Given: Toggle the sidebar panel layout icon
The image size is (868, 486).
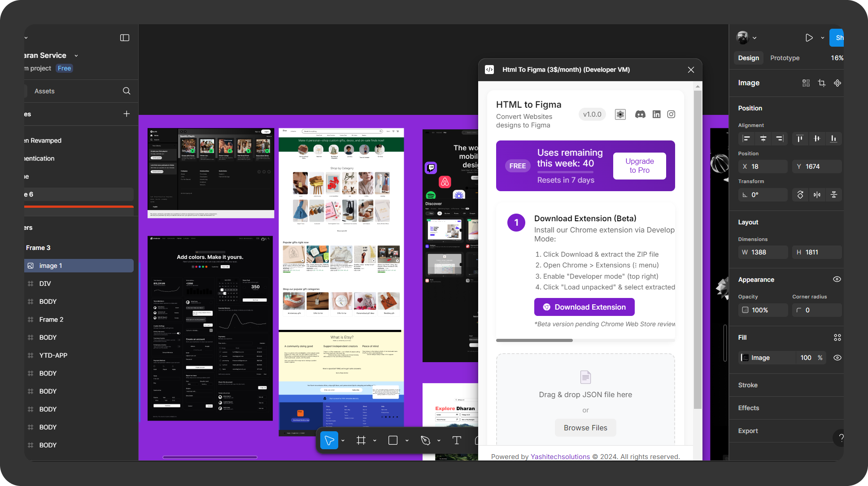Looking at the screenshot, I should coord(125,38).
